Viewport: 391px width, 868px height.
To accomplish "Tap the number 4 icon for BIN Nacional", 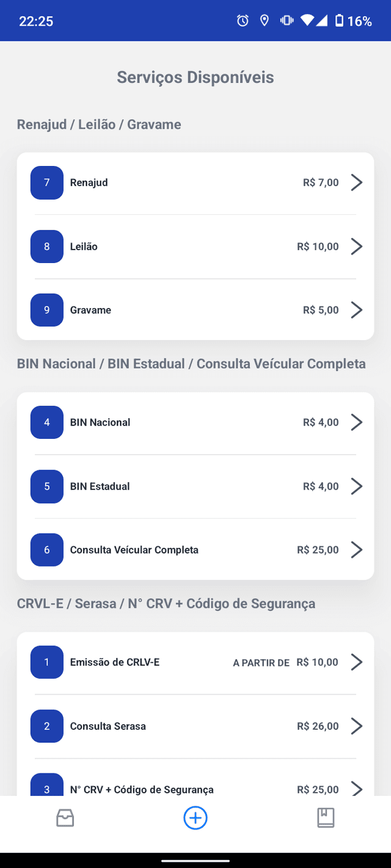I will 46,422.
